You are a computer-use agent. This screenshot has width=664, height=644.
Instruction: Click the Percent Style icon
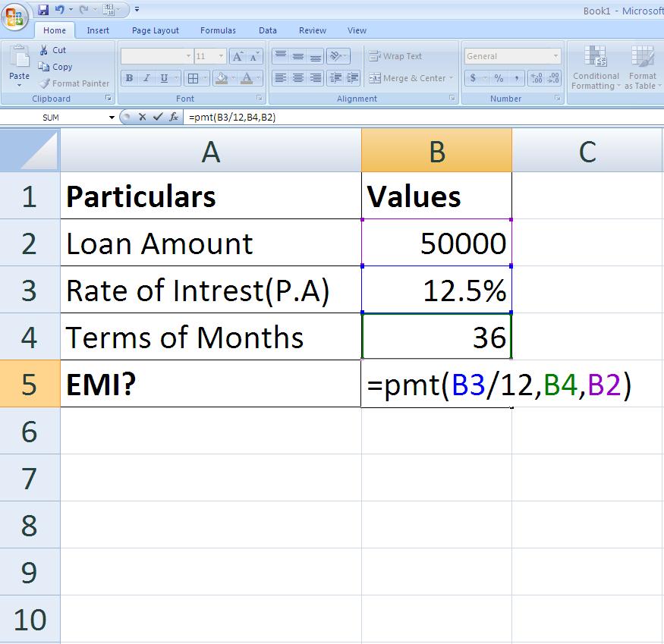pyautogui.click(x=499, y=78)
